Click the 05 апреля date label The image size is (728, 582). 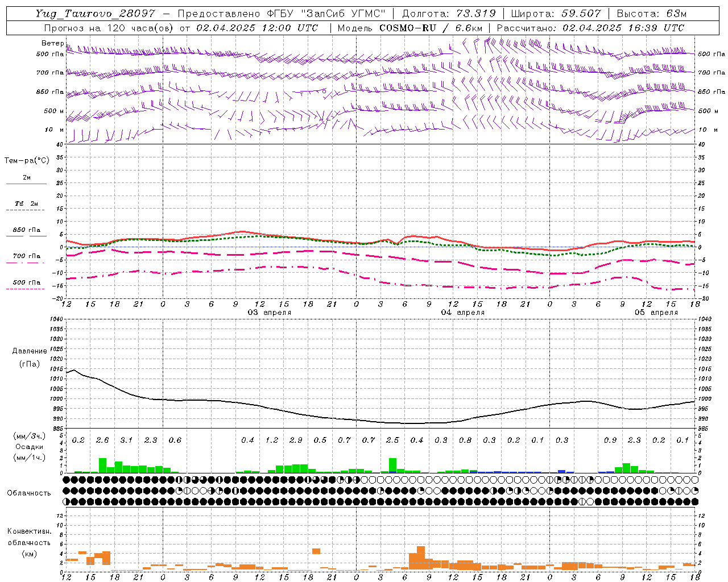point(656,312)
